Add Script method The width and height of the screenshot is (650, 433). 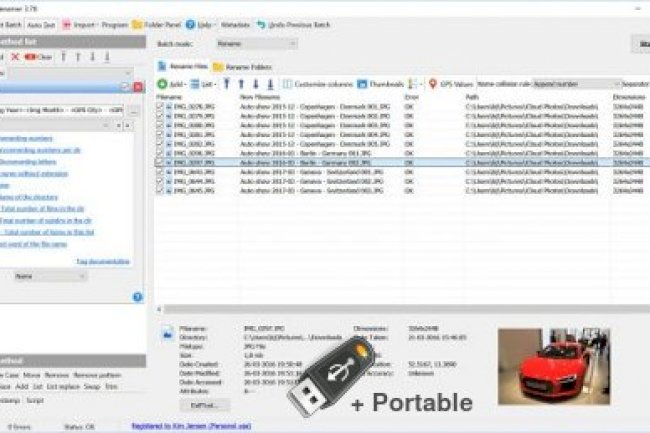[x=35, y=401]
